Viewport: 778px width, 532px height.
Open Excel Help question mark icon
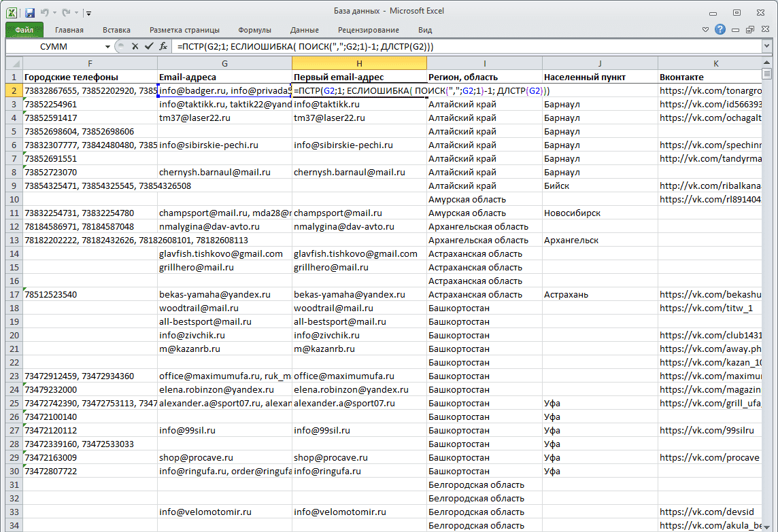(x=720, y=30)
